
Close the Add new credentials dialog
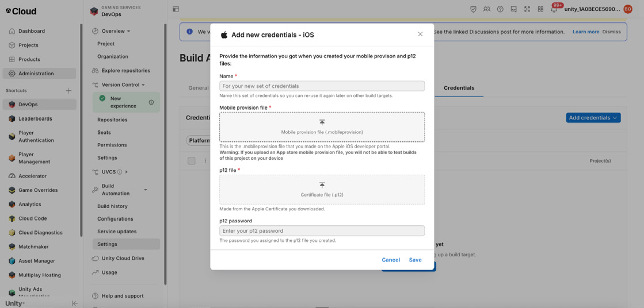click(420, 34)
